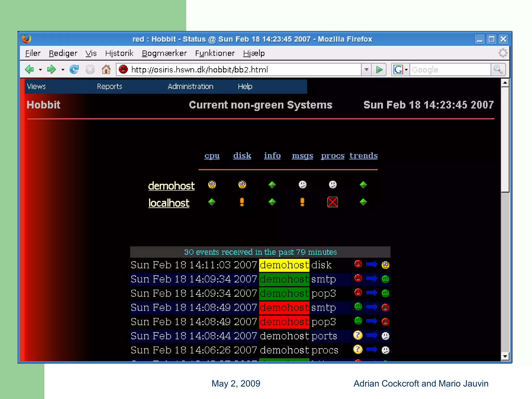Go to the Home page icon
The width and height of the screenshot is (532, 399).
point(106,69)
